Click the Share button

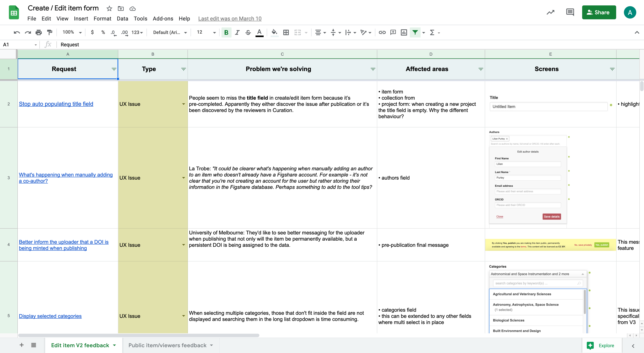click(599, 12)
